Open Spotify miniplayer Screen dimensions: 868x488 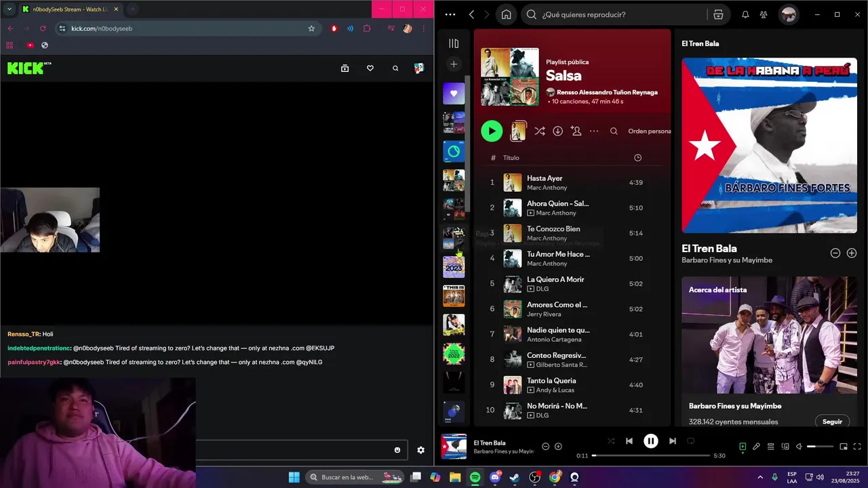(x=844, y=447)
